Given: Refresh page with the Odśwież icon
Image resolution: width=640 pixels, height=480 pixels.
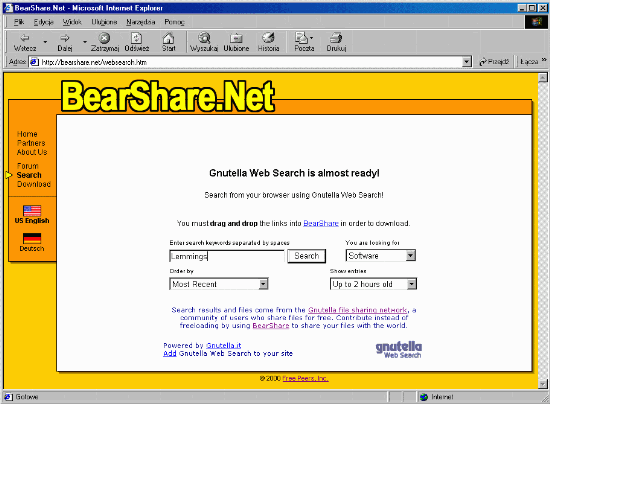Looking at the screenshot, I should [136, 38].
